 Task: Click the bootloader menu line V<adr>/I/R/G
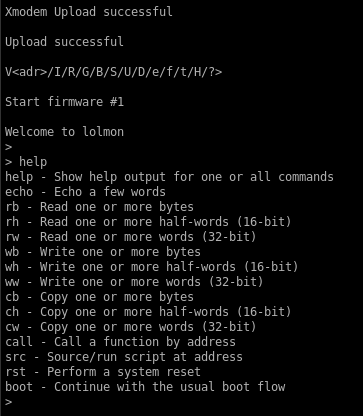(x=113, y=72)
